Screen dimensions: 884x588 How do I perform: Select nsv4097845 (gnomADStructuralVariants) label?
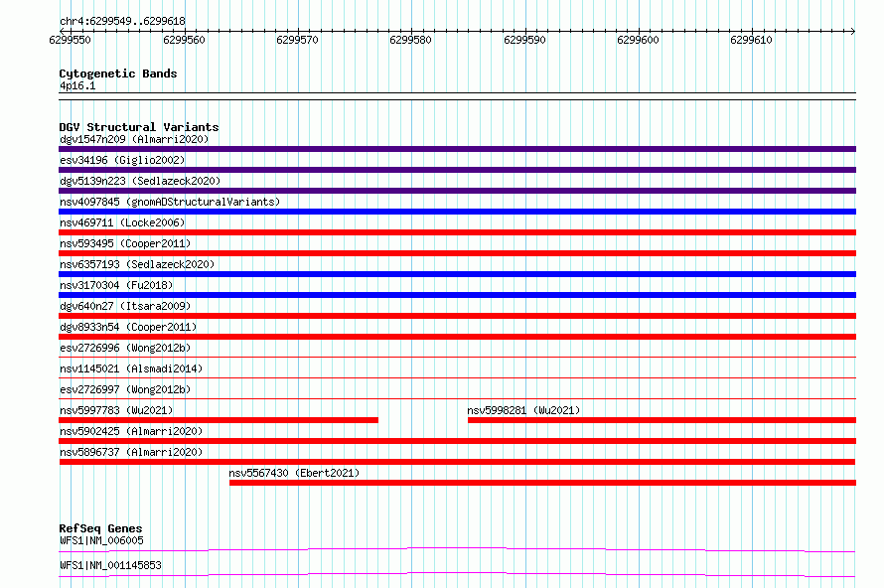coord(170,202)
